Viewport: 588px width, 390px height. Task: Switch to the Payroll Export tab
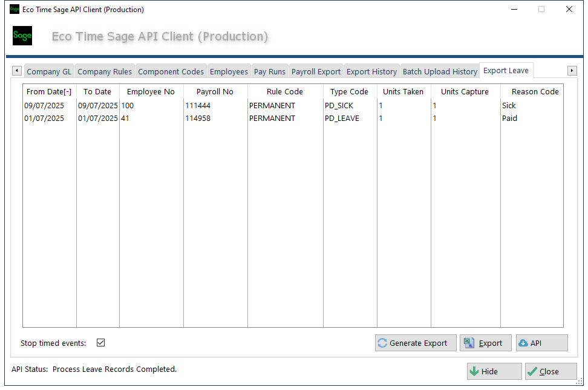(316, 71)
